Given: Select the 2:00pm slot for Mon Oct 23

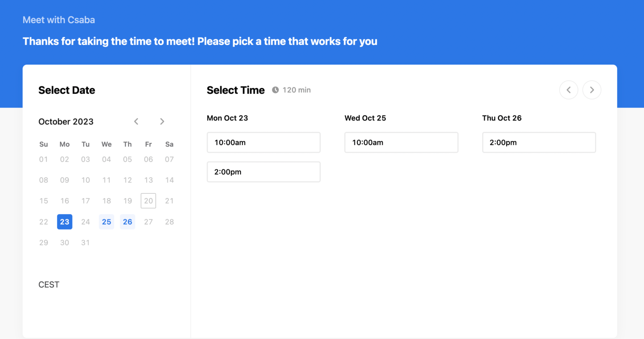Looking at the screenshot, I should 263,172.
